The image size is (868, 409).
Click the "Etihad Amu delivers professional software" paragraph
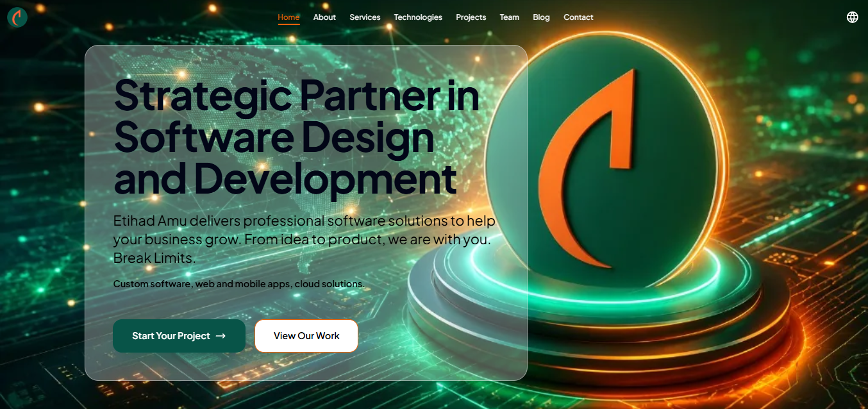click(x=305, y=240)
